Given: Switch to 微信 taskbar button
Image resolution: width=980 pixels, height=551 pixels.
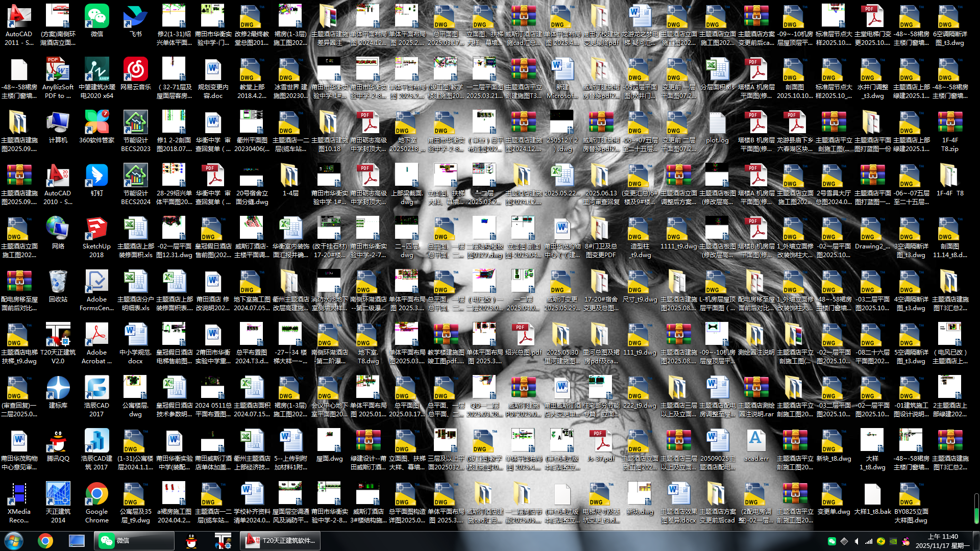Looking at the screenshot, I should [134, 541].
